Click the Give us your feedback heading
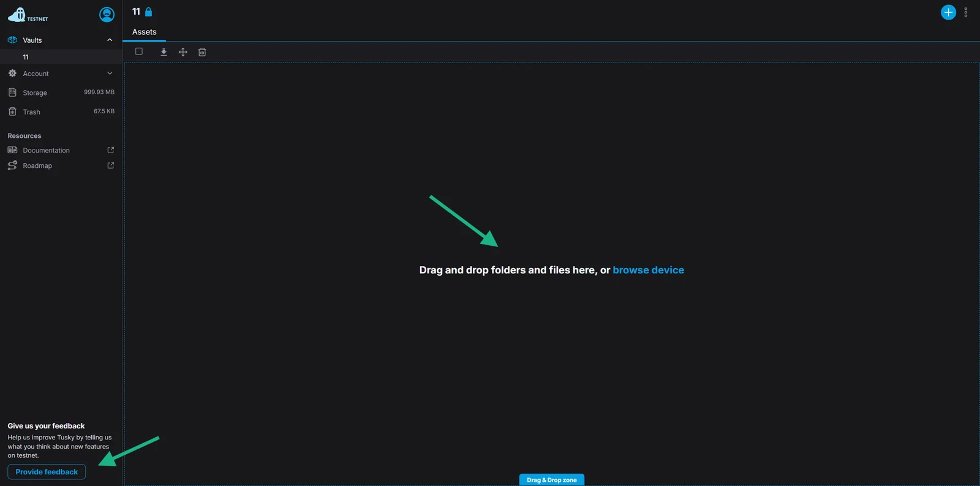Viewport: 980px width, 486px height. [x=46, y=426]
